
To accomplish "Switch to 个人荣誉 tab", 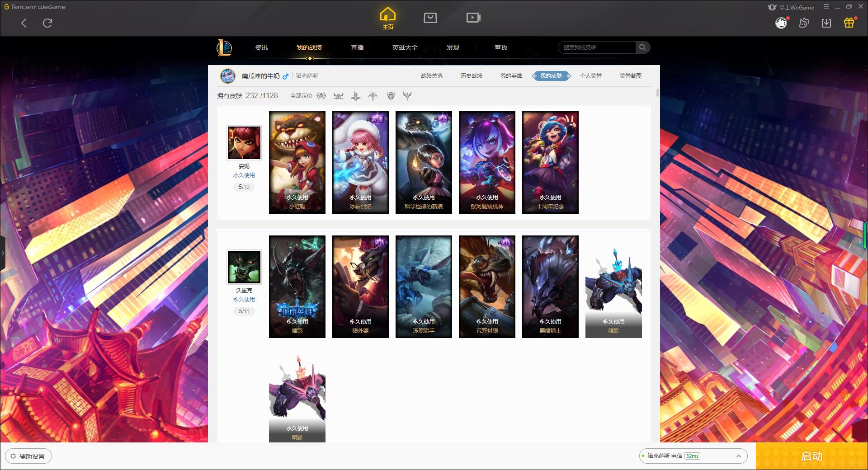I will click(591, 76).
